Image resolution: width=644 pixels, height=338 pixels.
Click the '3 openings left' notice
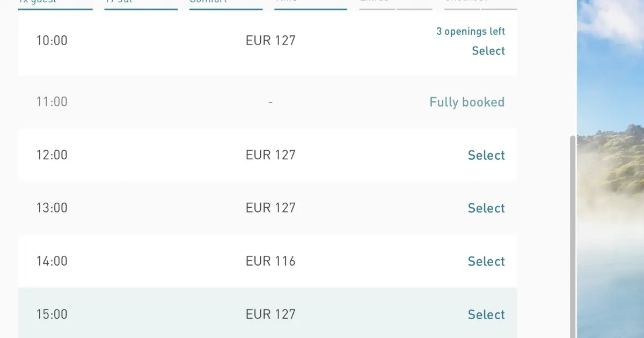tap(471, 32)
